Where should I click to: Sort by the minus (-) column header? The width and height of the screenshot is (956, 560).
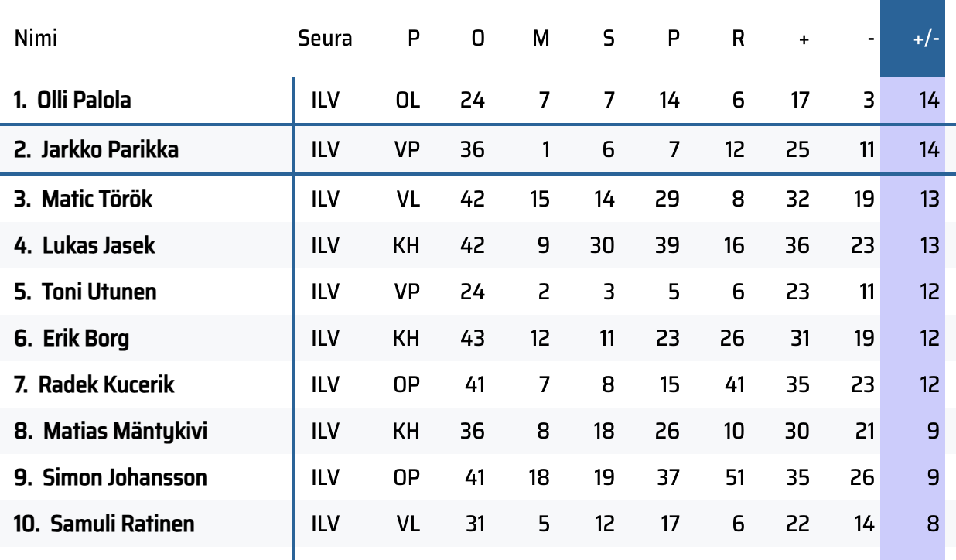coord(871,39)
